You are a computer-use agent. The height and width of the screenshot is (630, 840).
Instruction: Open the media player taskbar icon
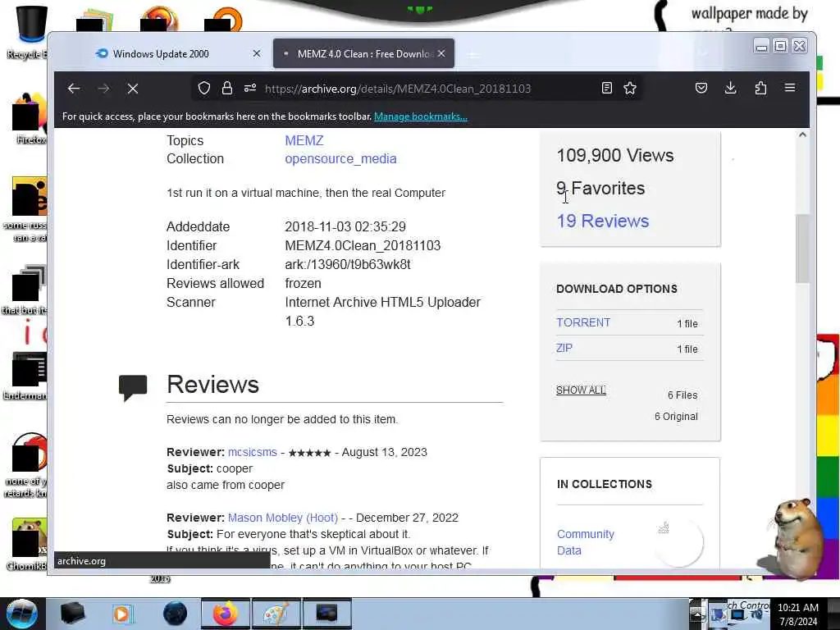pyautogui.click(x=122, y=614)
